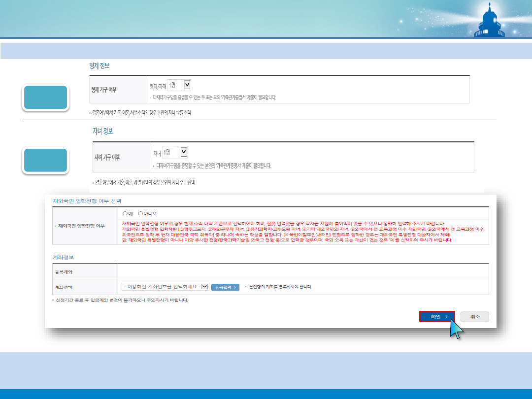
Task: Click the 형제 정보 section heading
Action: [x=102, y=65]
